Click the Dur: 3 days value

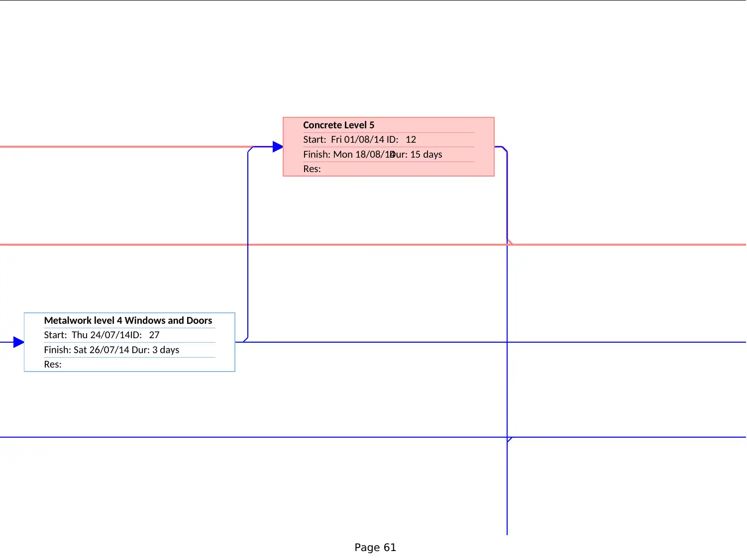pyautogui.click(x=155, y=350)
